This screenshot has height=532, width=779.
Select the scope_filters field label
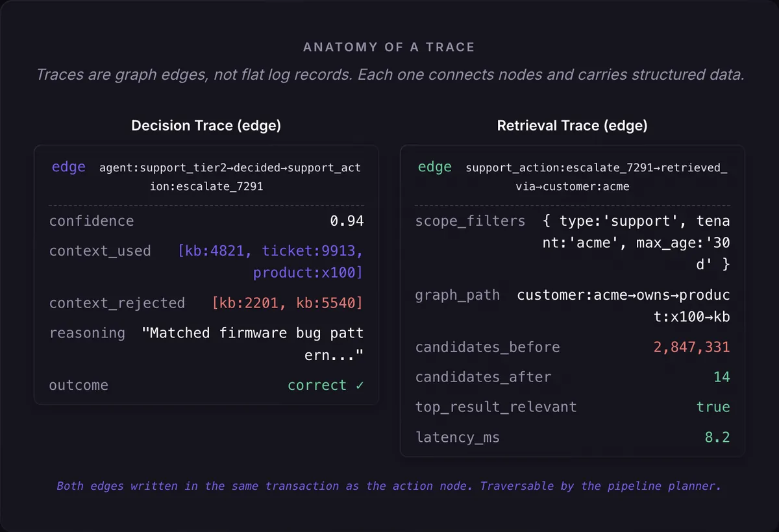pyautogui.click(x=470, y=221)
